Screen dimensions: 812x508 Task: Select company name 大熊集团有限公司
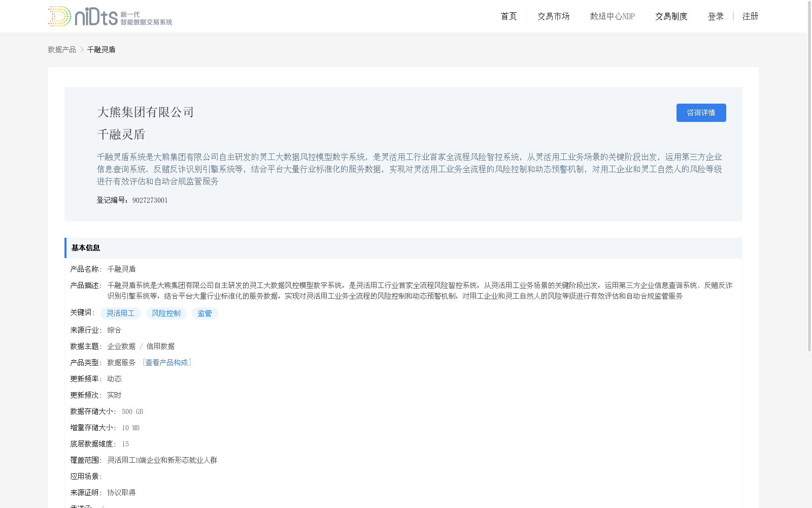[x=146, y=112]
